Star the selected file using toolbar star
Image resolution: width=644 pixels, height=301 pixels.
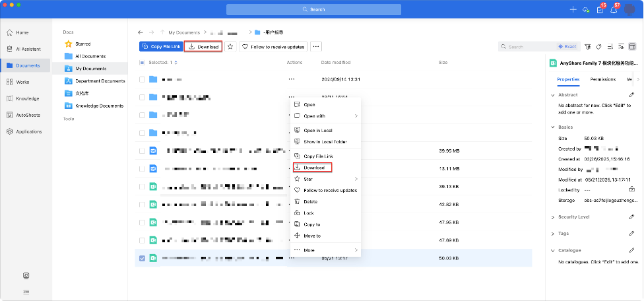[230, 47]
